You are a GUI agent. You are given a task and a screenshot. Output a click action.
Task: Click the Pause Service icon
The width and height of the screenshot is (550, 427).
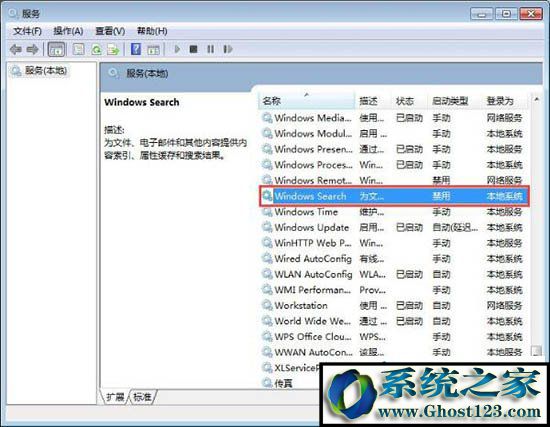pyautogui.click(x=210, y=49)
